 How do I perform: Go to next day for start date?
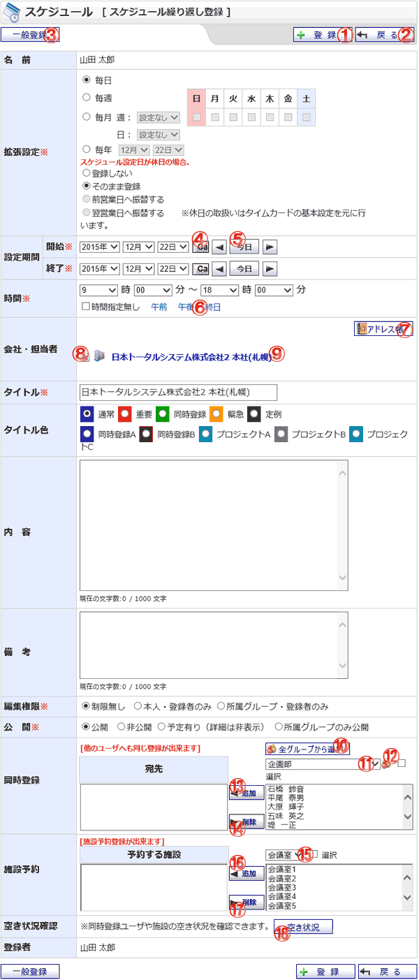pyautogui.click(x=270, y=246)
